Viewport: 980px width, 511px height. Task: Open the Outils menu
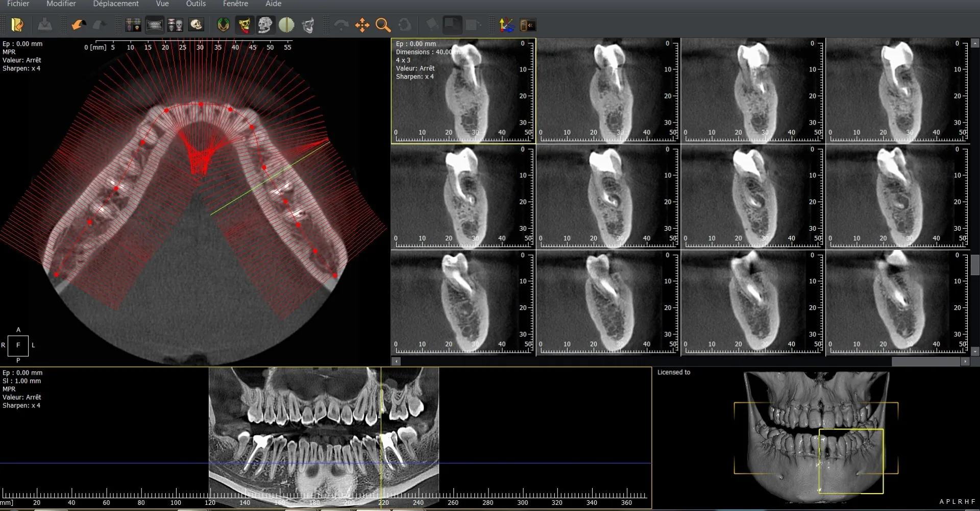196,4
